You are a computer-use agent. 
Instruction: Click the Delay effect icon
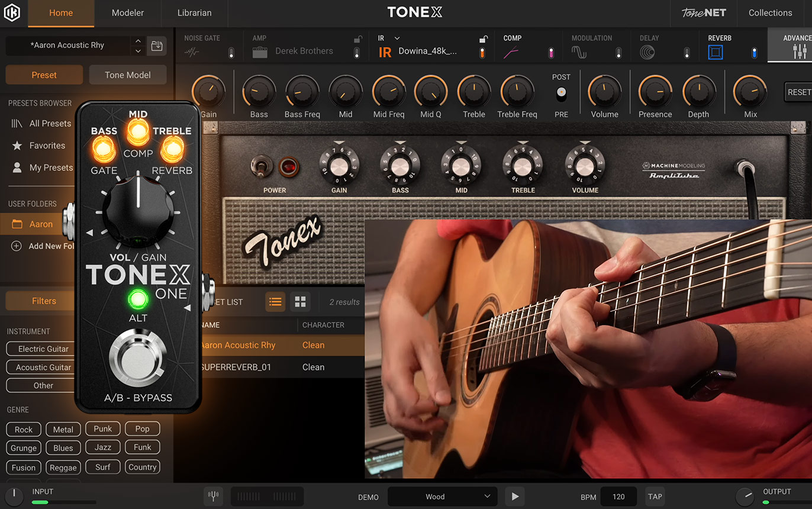click(x=647, y=53)
